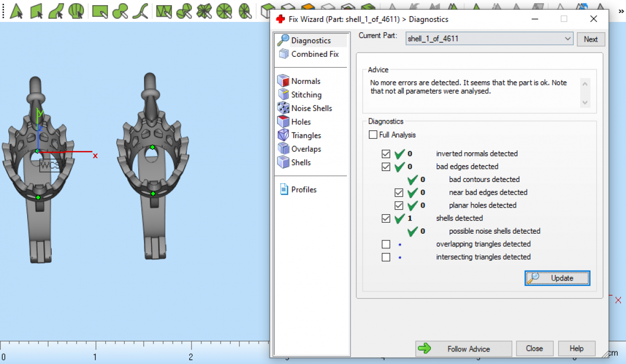Viewport: 626px width, 364px height.
Task: Open the Normals fix page
Action: pyautogui.click(x=305, y=81)
